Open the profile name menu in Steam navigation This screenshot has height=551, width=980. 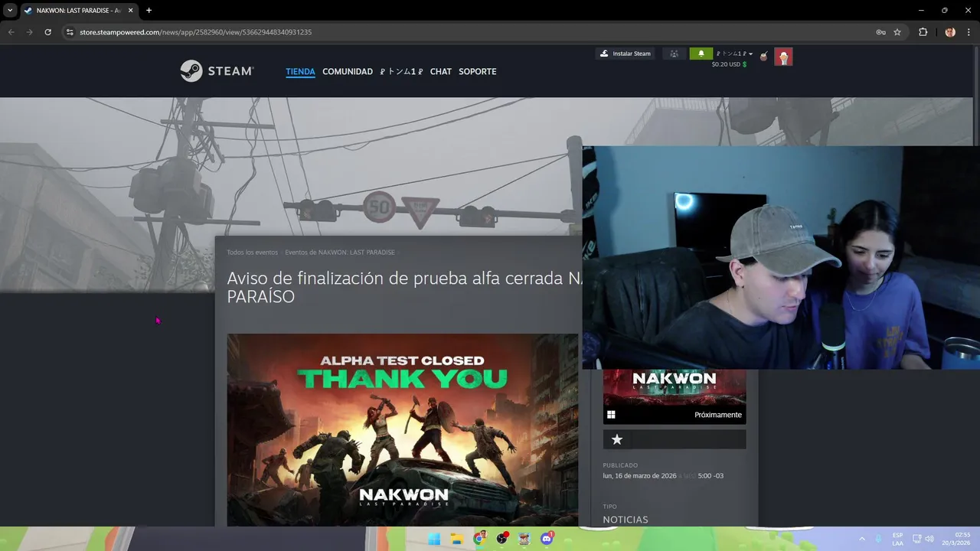[x=401, y=71]
